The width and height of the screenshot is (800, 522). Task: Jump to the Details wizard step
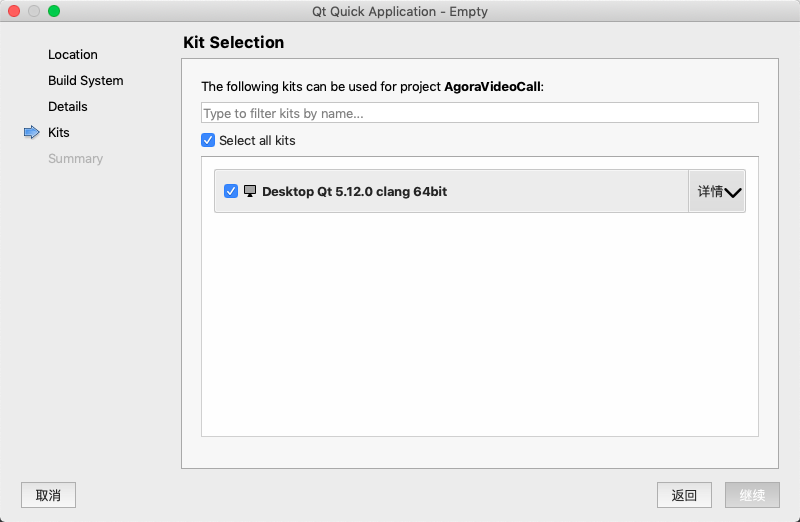[x=68, y=107]
